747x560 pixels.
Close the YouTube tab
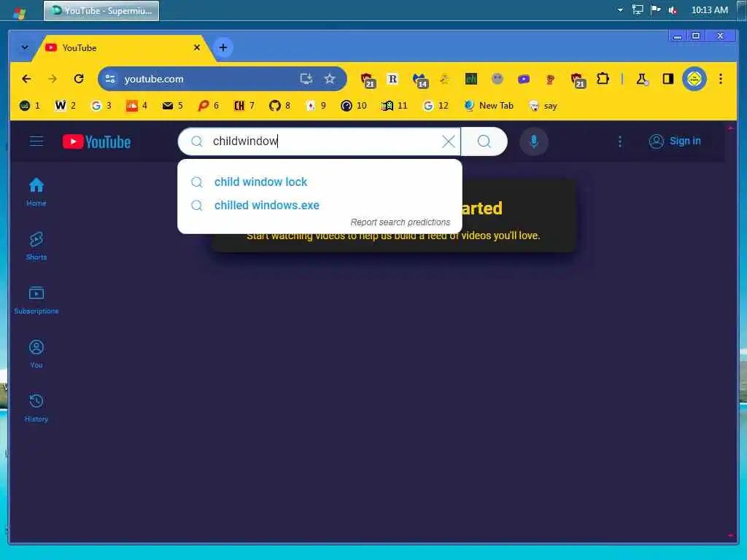pyautogui.click(x=197, y=47)
